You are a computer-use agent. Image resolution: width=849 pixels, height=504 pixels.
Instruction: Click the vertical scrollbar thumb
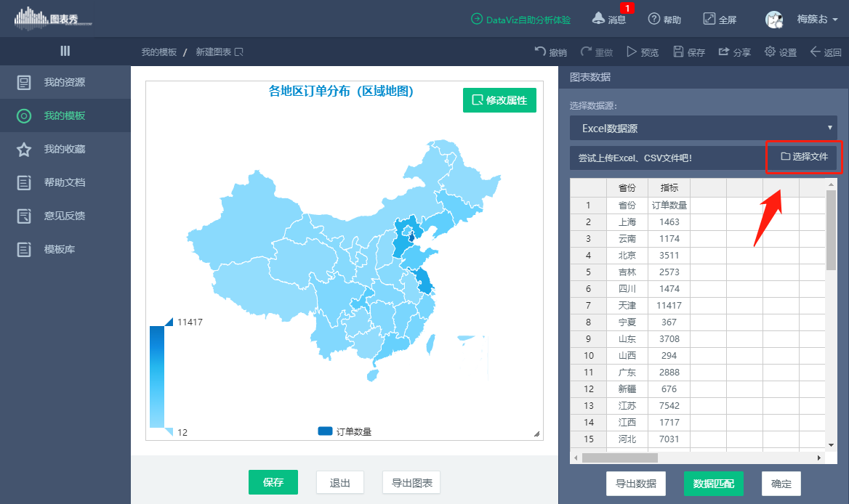point(831,229)
